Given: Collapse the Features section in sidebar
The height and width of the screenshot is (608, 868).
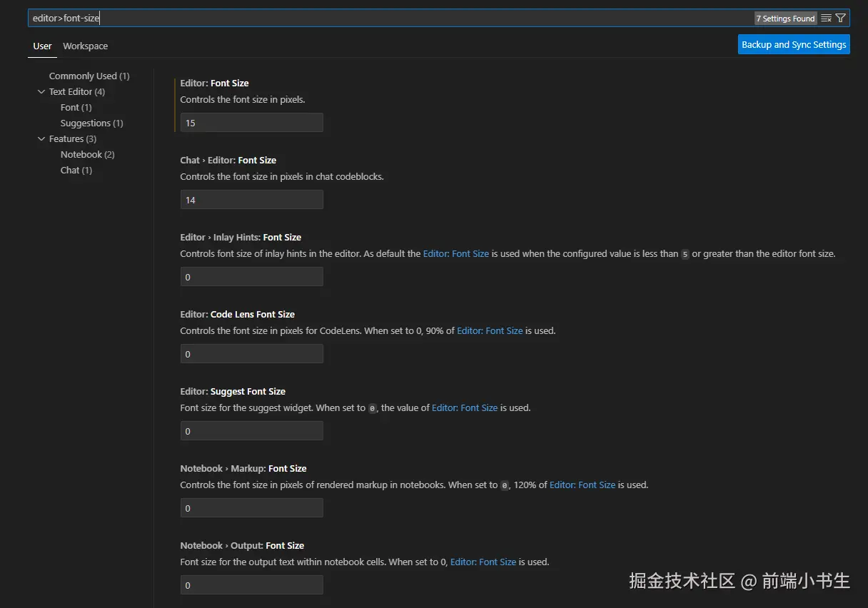Looking at the screenshot, I should click(x=41, y=138).
